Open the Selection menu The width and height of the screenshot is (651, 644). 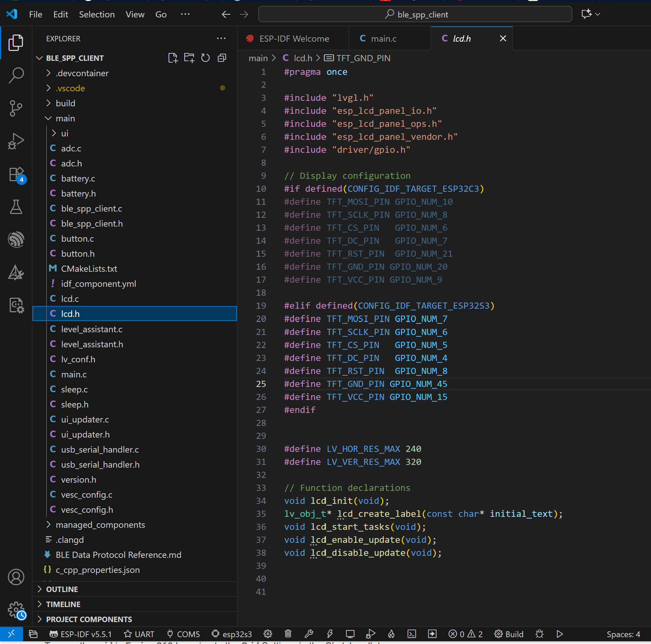coord(97,14)
